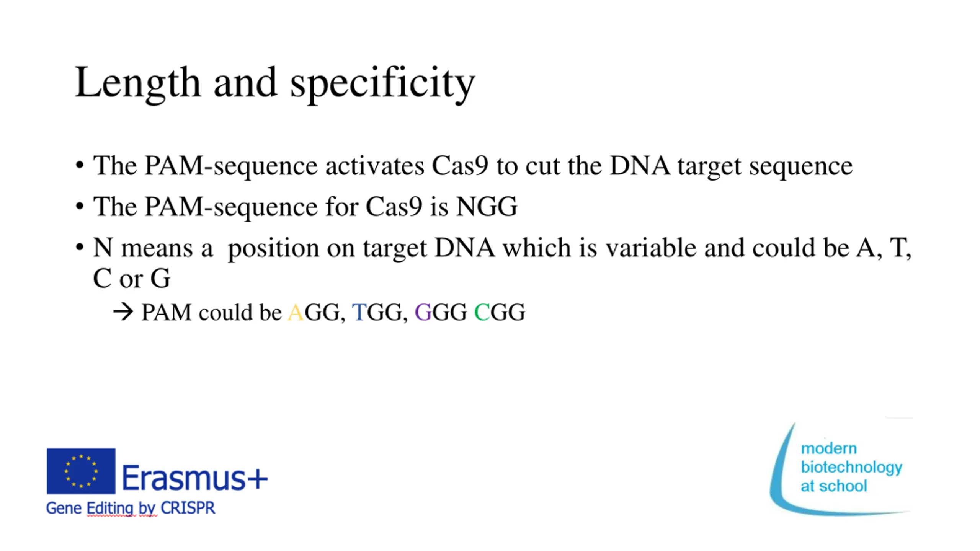Screen dimensions: 980x551
Task: Click the underlined word Editing in footer
Action: (111, 509)
